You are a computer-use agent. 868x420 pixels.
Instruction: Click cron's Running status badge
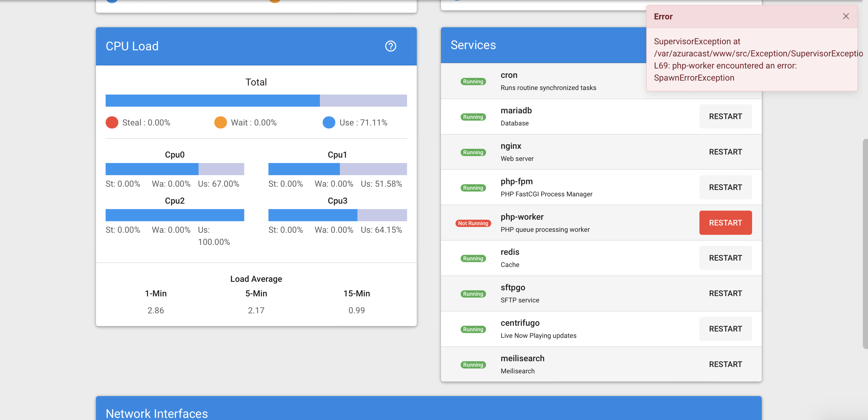point(473,82)
